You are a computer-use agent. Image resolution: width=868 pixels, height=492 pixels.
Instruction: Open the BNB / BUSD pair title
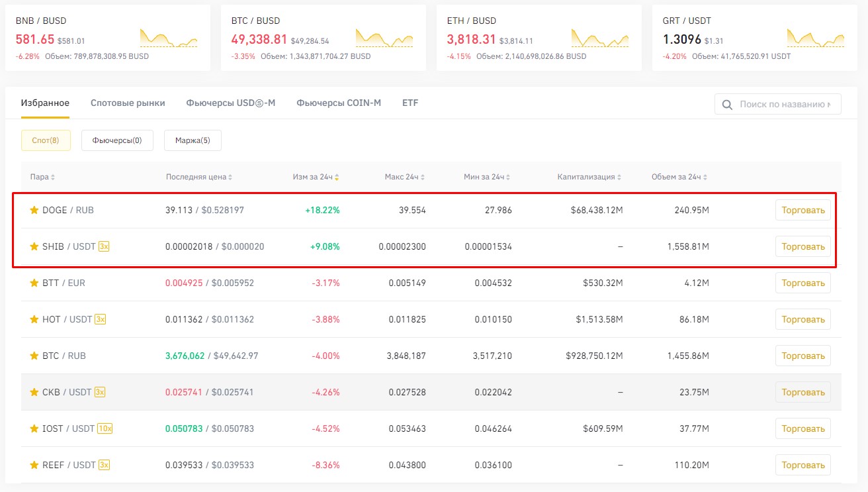(x=41, y=21)
